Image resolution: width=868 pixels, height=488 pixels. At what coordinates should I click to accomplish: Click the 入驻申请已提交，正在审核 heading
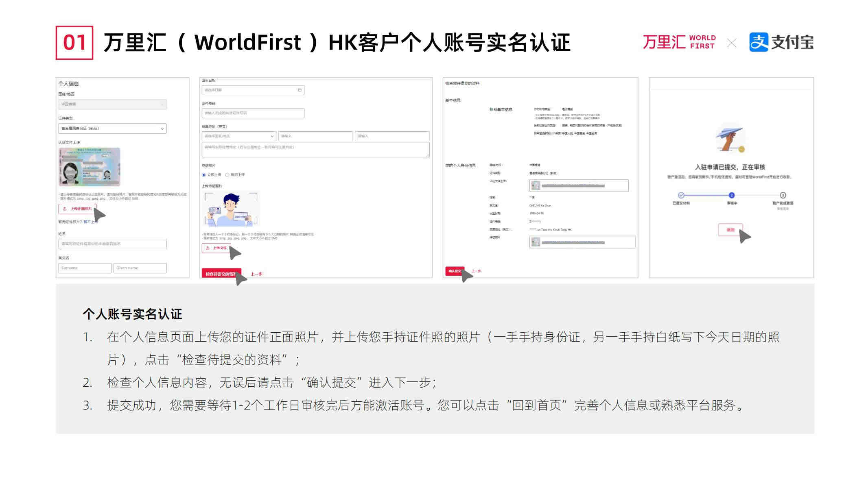[x=730, y=167]
